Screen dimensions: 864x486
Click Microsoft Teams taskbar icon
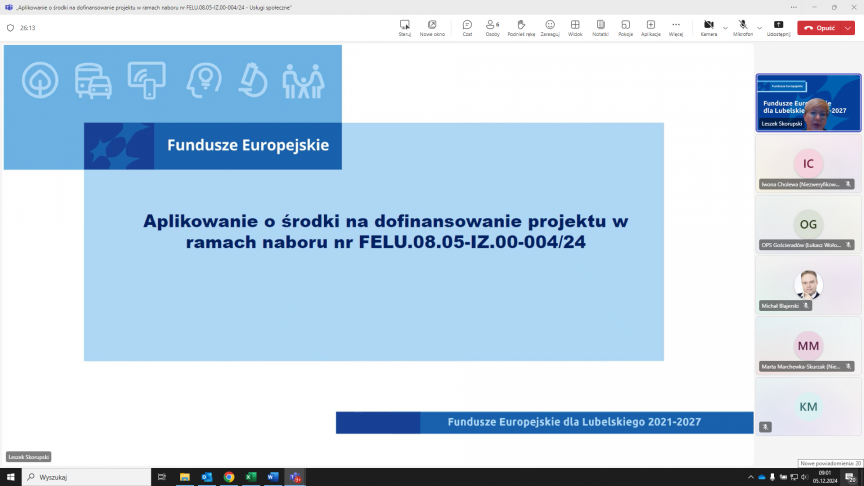295,477
